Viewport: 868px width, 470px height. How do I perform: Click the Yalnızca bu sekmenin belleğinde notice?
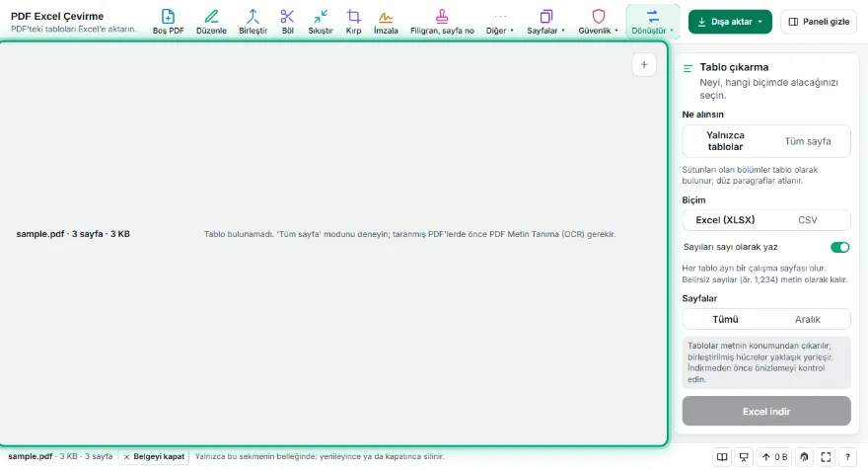pyautogui.click(x=320, y=457)
